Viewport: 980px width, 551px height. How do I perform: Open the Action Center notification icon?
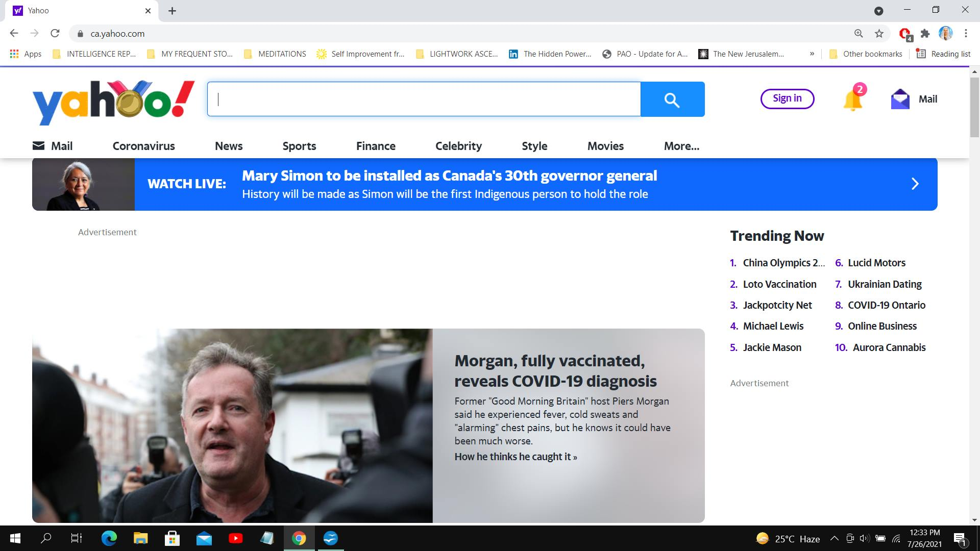[x=960, y=539]
